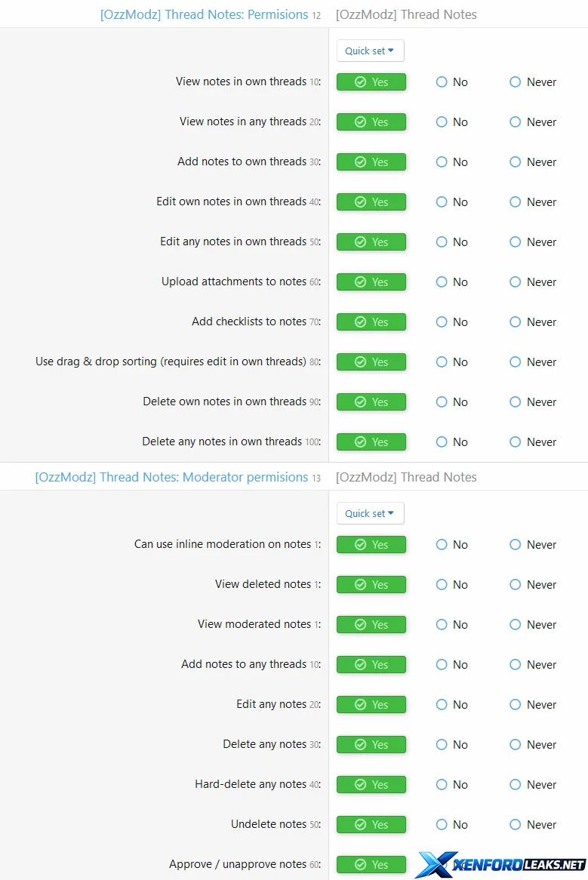Image resolution: width=588 pixels, height=880 pixels.
Task: Select Yes for Approve / unapprove notes
Action: [x=371, y=865]
